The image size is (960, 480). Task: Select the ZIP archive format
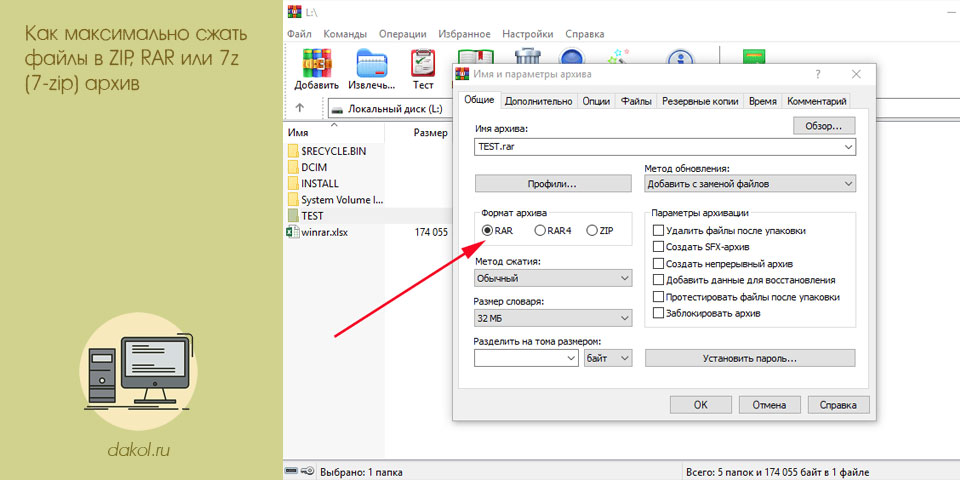point(591,231)
